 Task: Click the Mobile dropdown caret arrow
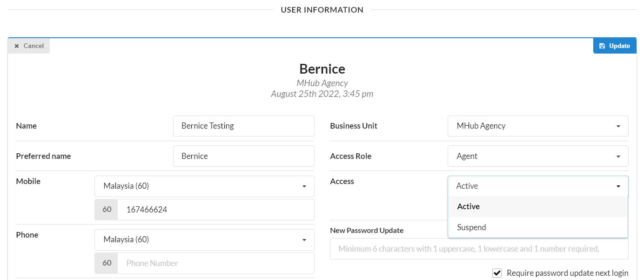tap(304, 186)
